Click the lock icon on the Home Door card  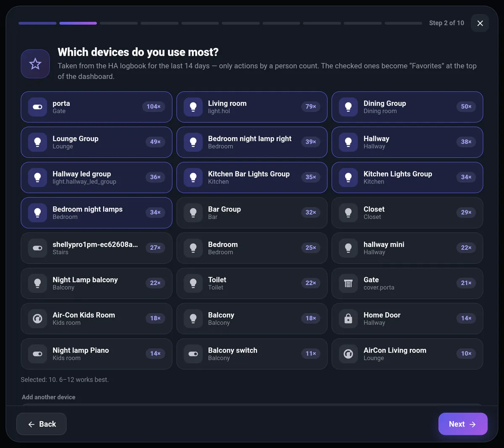pos(348,319)
